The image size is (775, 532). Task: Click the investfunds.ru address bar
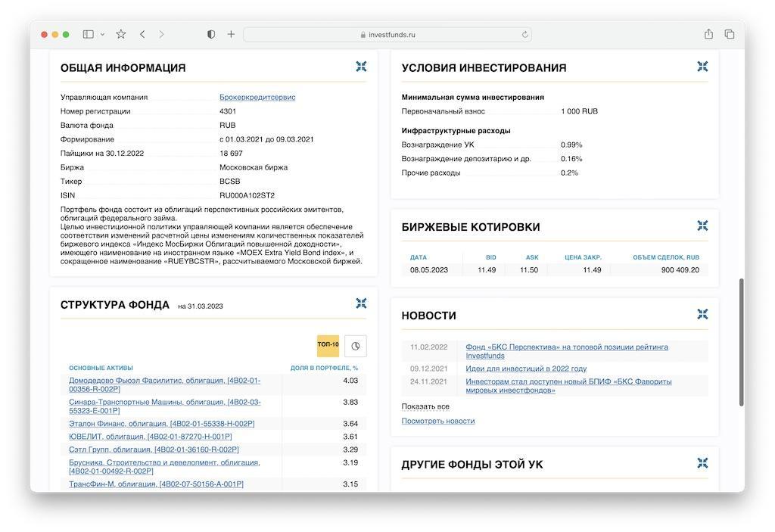tap(387, 35)
